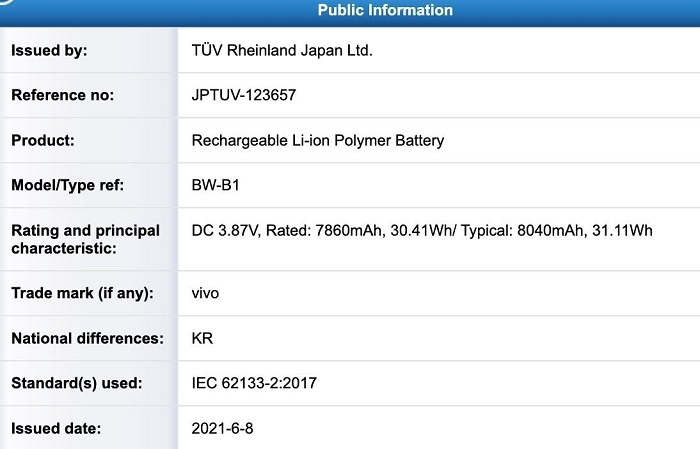Click the DC 3.87V rating details text
700x449 pixels.
click(x=422, y=231)
